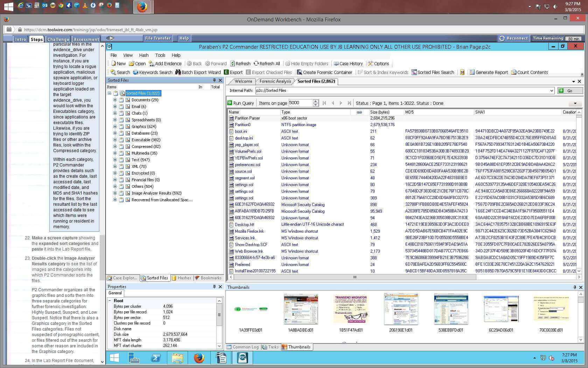588x368 pixels.
Task: Expand the XML (70) tree node
Action: tap(115, 166)
